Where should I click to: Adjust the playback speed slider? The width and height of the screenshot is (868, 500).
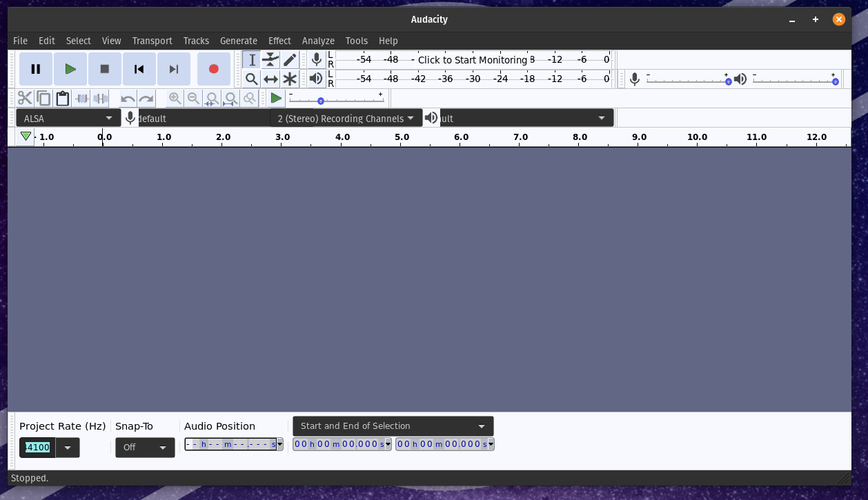tap(320, 101)
